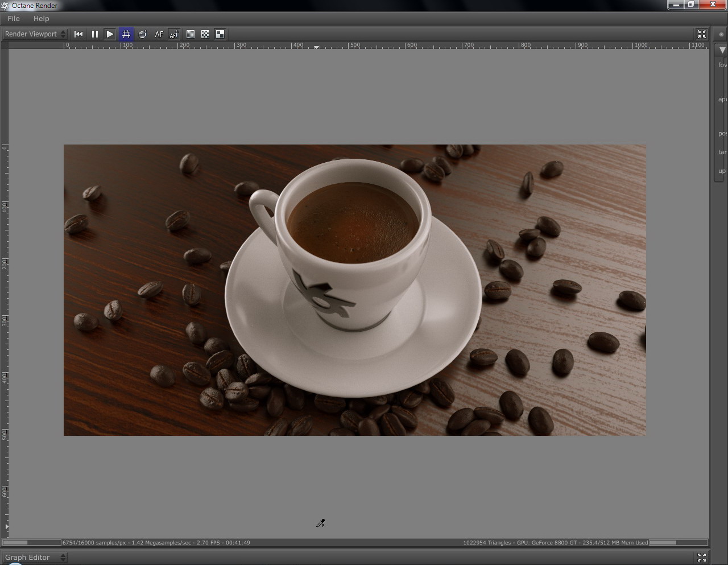Click the plain AF autofocus button

coord(159,34)
